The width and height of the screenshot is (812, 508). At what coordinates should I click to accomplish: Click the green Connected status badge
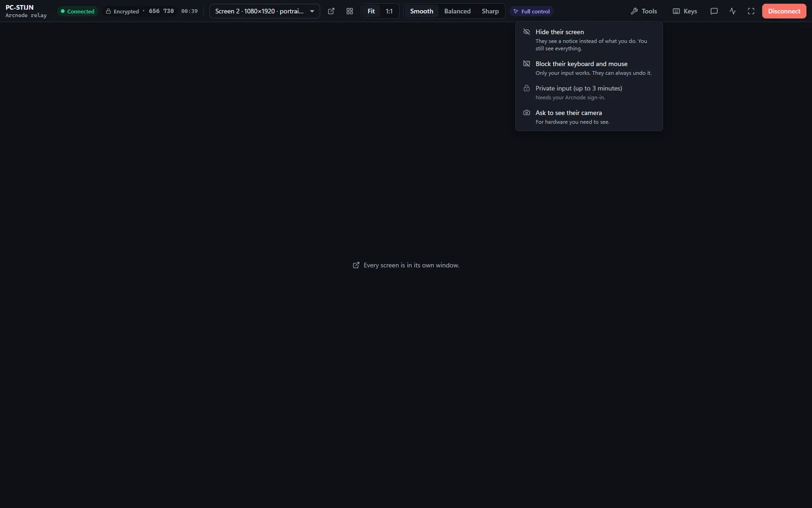click(x=78, y=11)
